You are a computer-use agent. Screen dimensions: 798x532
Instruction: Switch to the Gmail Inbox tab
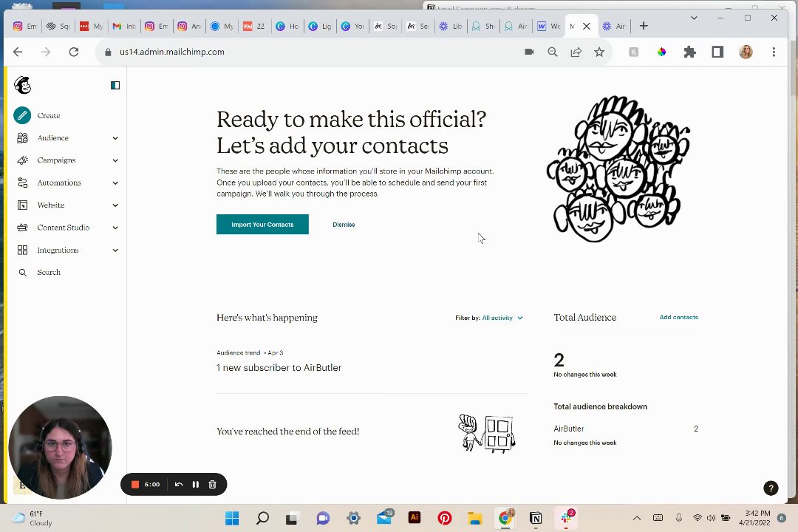point(124,26)
